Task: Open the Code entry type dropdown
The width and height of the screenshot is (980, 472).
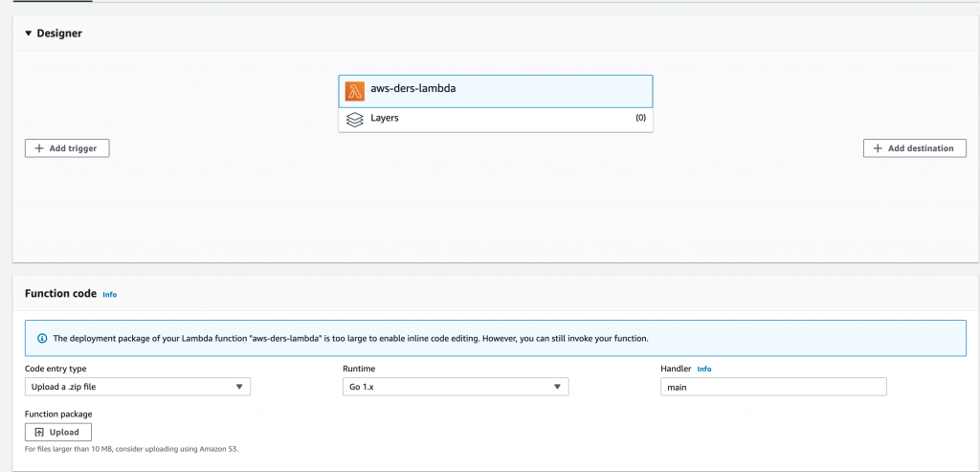Action: click(138, 387)
